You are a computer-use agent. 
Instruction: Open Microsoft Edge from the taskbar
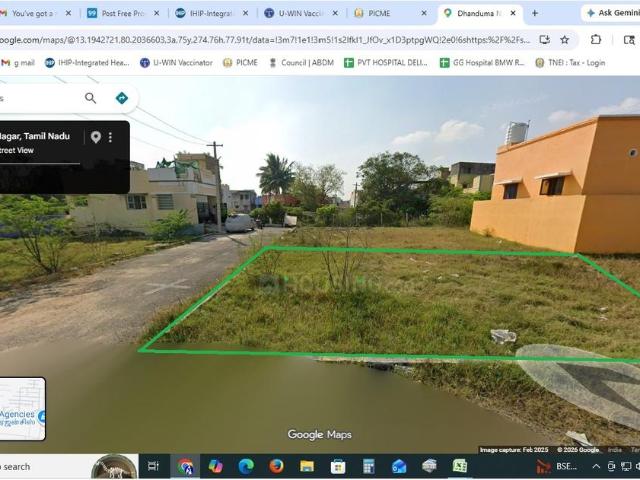pyautogui.click(x=246, y=466)
